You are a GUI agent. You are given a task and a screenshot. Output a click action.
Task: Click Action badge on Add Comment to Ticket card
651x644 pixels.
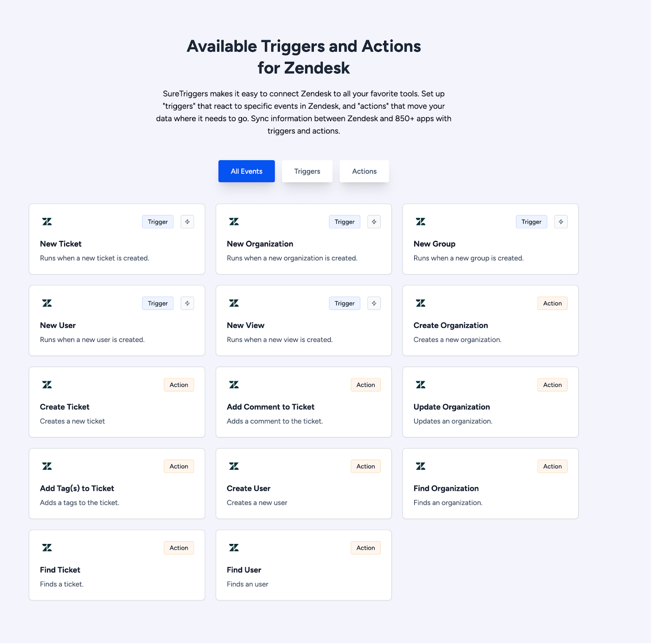point(366,385)
